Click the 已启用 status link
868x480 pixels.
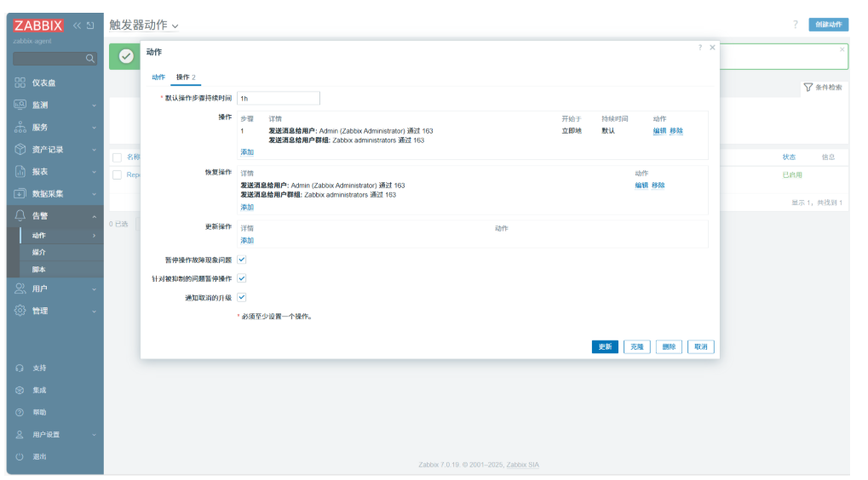point(792,174)
